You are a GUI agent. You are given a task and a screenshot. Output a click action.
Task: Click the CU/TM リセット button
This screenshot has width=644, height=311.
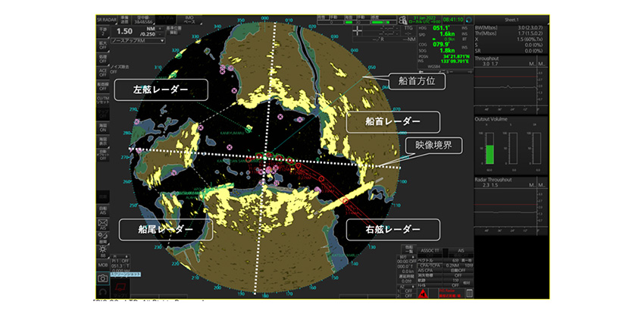[103, 100]
